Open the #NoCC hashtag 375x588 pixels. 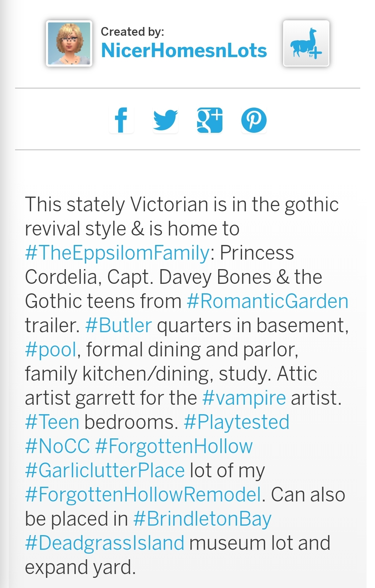tap(58, 446)
